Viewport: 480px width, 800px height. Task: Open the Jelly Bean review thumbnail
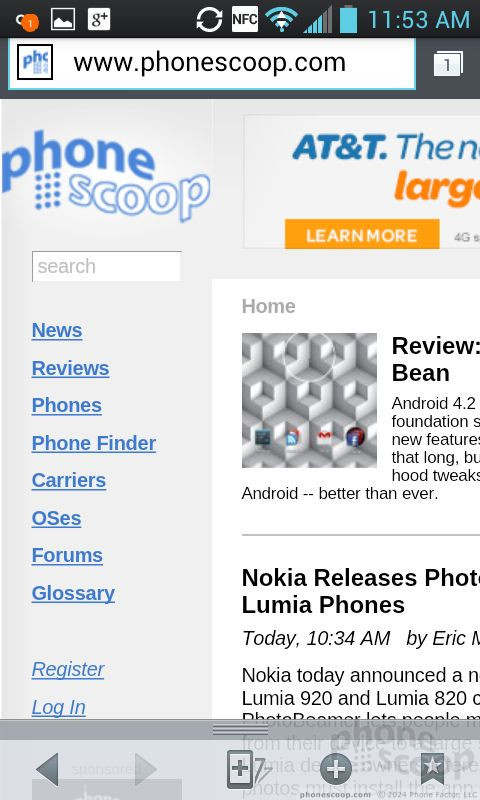[x=309, y=401]
